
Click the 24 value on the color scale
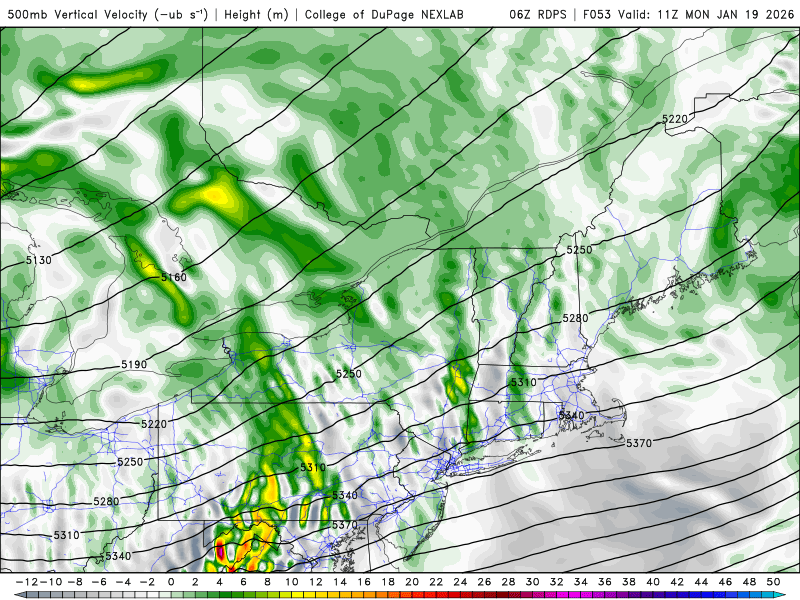pos(460,582)
